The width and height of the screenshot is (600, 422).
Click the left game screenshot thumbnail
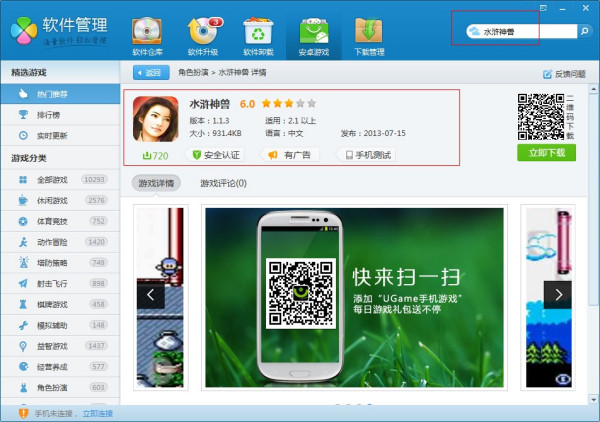coord(160,298)
